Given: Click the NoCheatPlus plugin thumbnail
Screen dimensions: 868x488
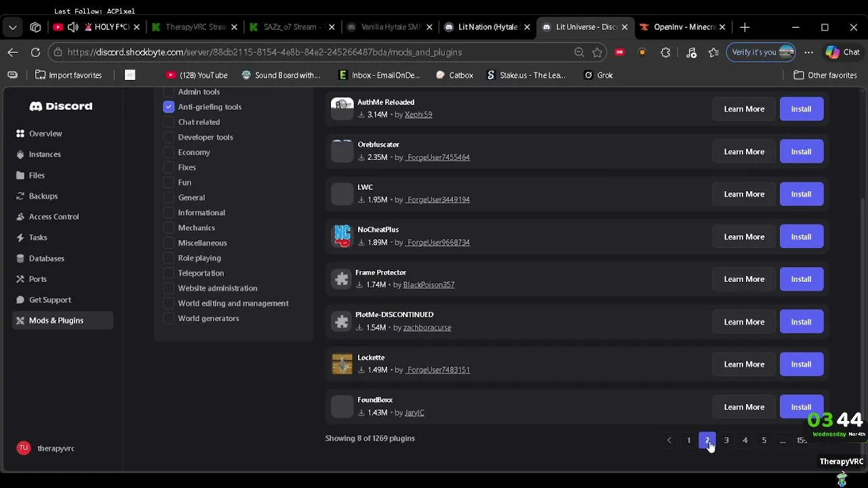Looking at the screenshot, I should click(342, 236).
